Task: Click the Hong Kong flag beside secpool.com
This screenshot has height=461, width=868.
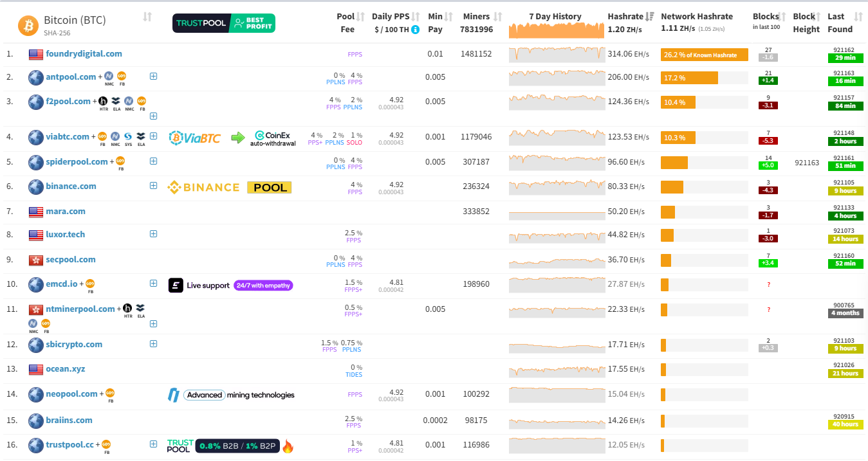Action: (x=36, y=260)
